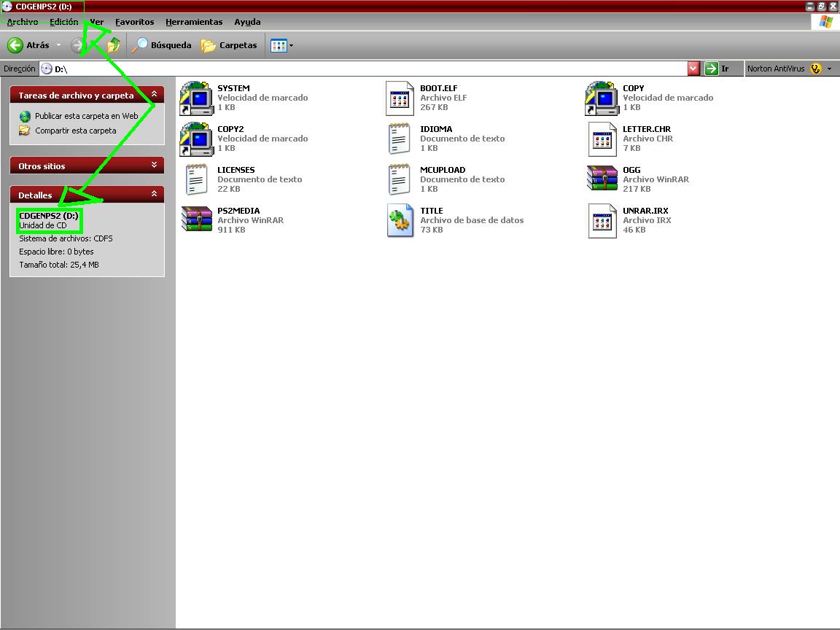
Task: Select the OGG WinRAR archive icon
Action: (x=602, y=179)
